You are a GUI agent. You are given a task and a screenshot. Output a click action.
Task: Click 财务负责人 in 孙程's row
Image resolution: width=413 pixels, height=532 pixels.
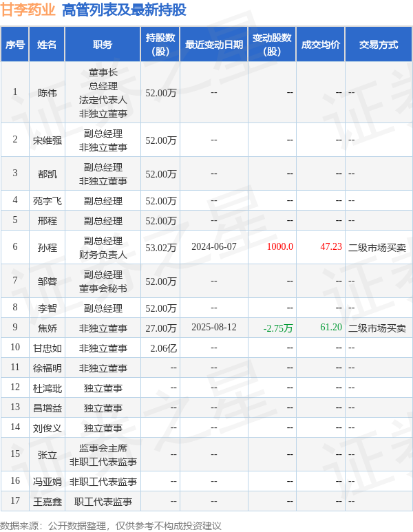point(103,255)
